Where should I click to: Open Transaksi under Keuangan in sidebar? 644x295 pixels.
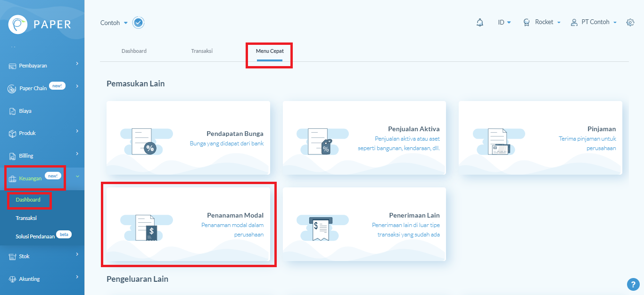tap(26, 218)
